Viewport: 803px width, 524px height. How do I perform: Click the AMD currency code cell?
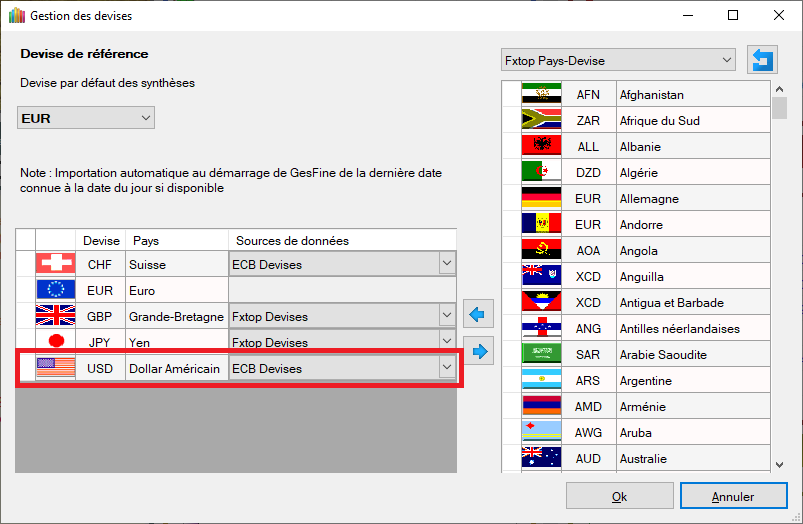coord(588,406)
